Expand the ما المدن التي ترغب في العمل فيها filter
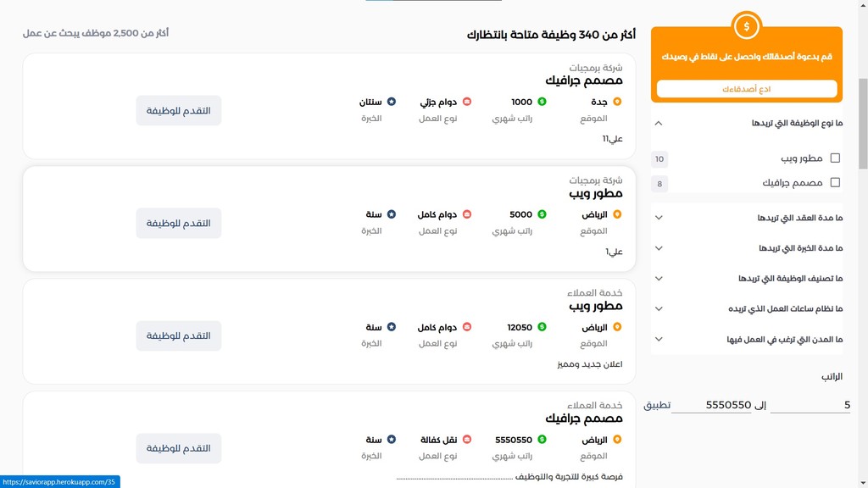 659,340
